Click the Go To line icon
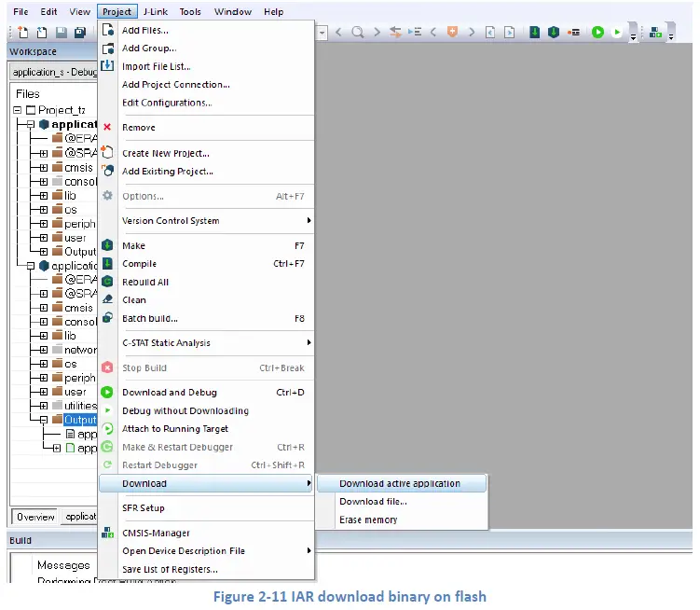This screenshot has height=610, width=700. (415, 32)
